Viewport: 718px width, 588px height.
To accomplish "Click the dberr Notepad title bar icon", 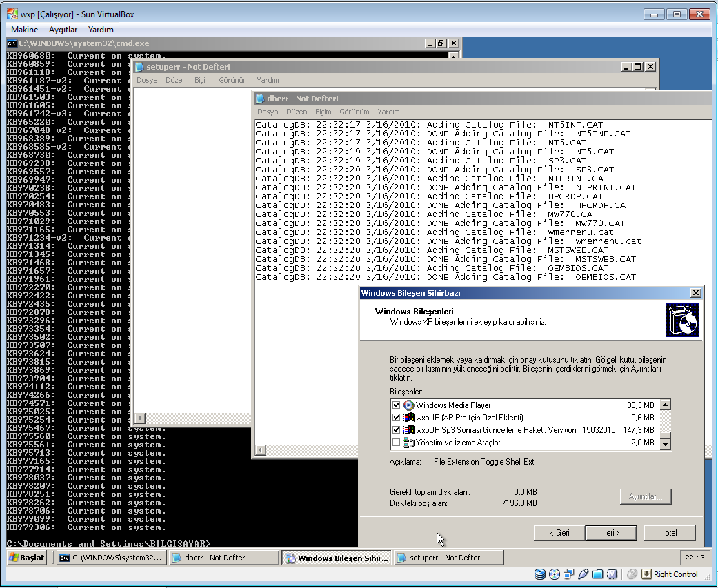I will click(x=260, y=99).
